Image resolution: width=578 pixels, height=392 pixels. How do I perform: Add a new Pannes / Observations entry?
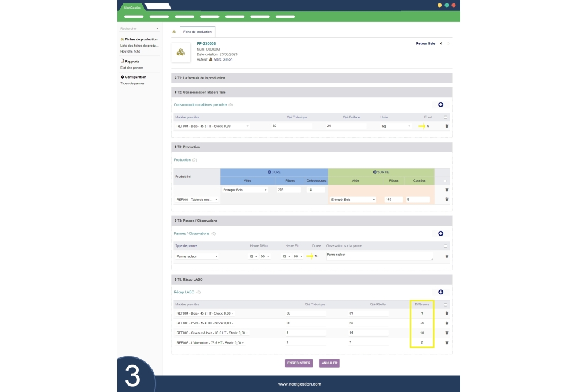[440, 233]
